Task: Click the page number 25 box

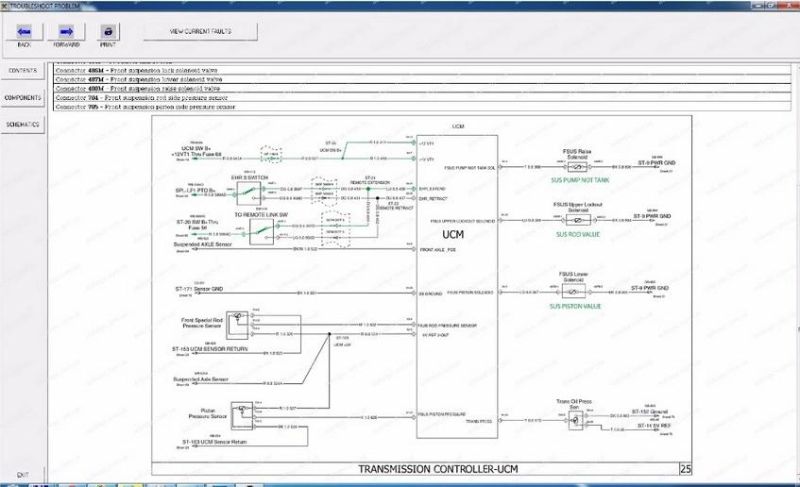Action: (686, 469)
